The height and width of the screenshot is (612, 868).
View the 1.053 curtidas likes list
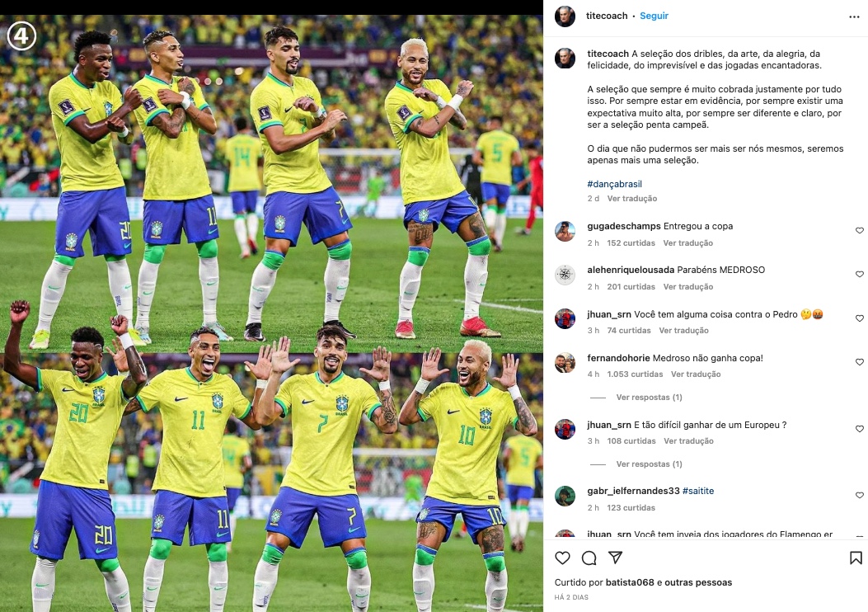[635, 374]
